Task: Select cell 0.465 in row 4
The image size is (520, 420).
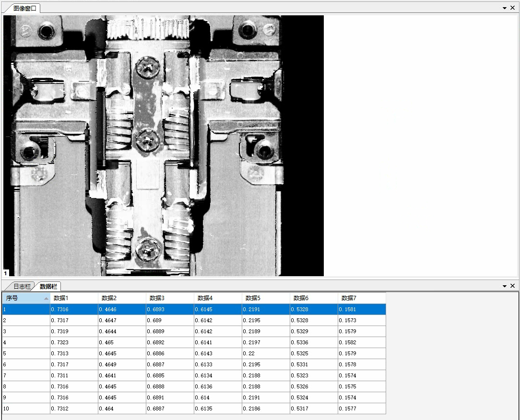Action: pyautogui.click(x=122, y=342)
